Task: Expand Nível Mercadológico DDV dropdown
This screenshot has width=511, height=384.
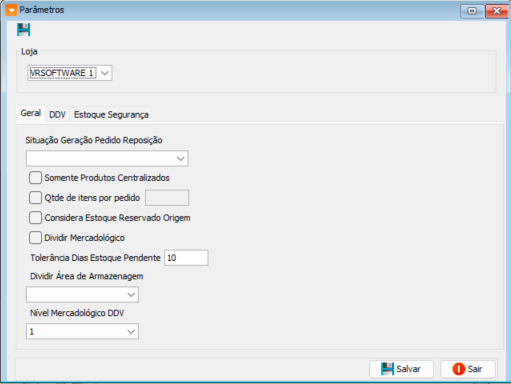Action: [82, 332]
